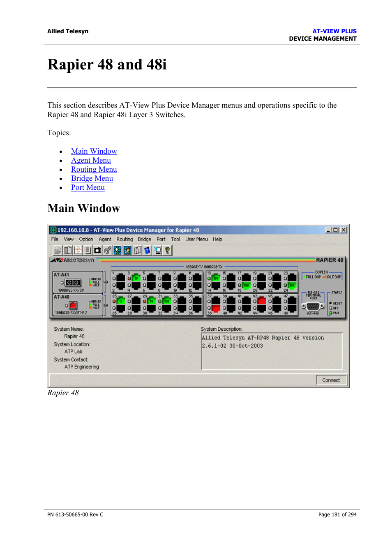Click the text lines document toolbar icon

coord(88,250)
